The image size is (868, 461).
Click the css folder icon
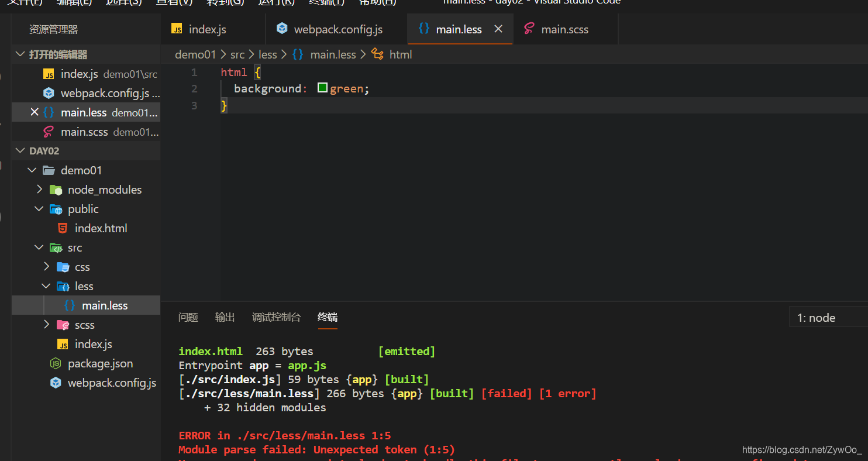coord(63,267)
